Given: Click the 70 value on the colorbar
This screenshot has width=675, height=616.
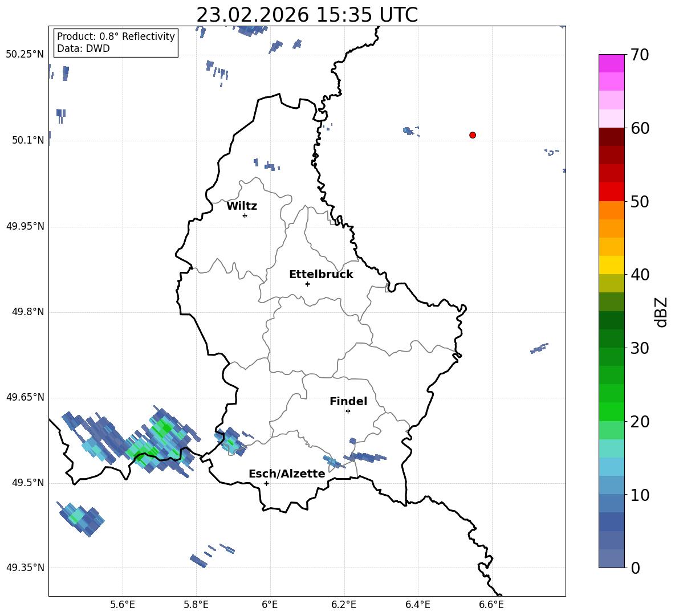Looking at the screenshot, I should (x=640, y=55).
